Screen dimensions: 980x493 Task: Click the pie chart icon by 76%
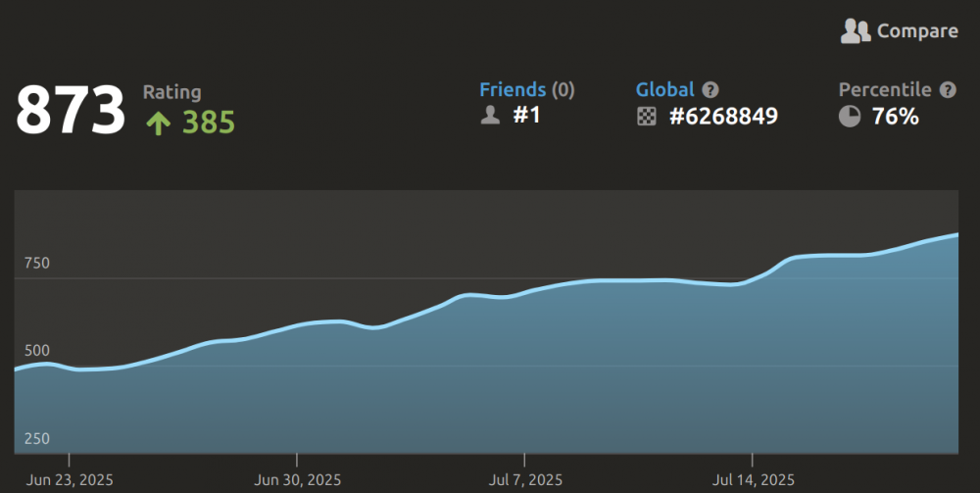pos(850,117)
